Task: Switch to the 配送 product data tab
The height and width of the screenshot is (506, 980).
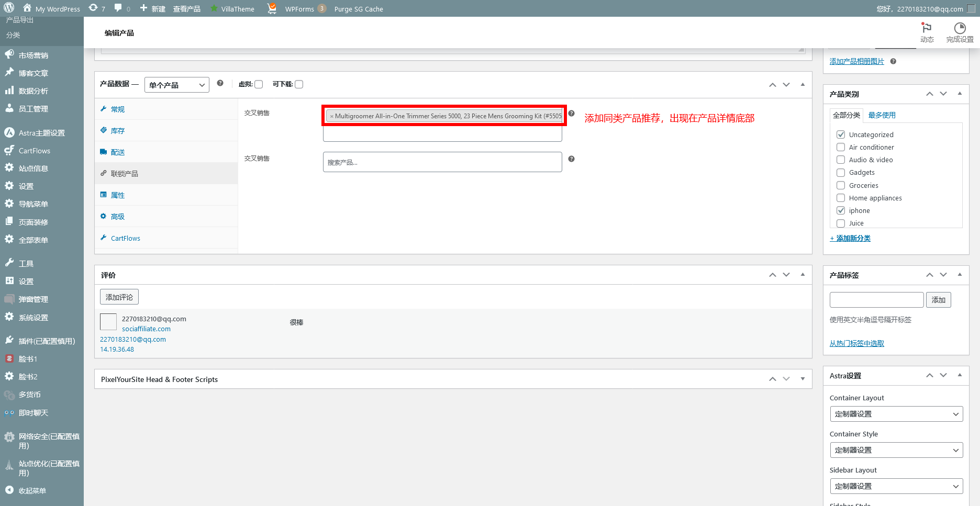Action: (166, 152)
